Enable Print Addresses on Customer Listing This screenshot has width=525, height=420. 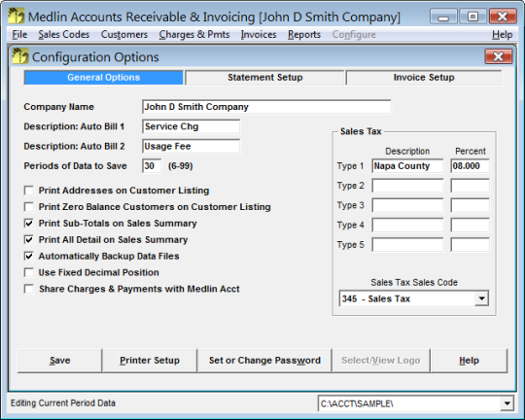29,191
